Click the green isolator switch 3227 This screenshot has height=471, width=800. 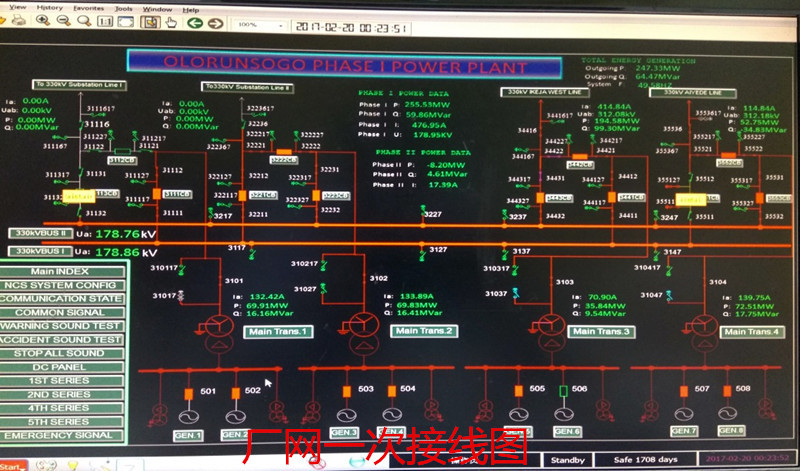click(x=423, y=211)
